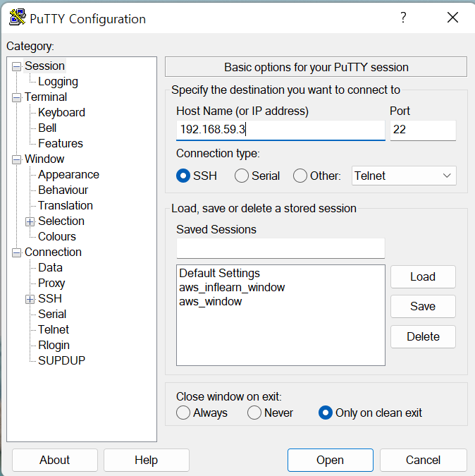Open the Window category
The image size is (475, 476).
pos(44,159)
